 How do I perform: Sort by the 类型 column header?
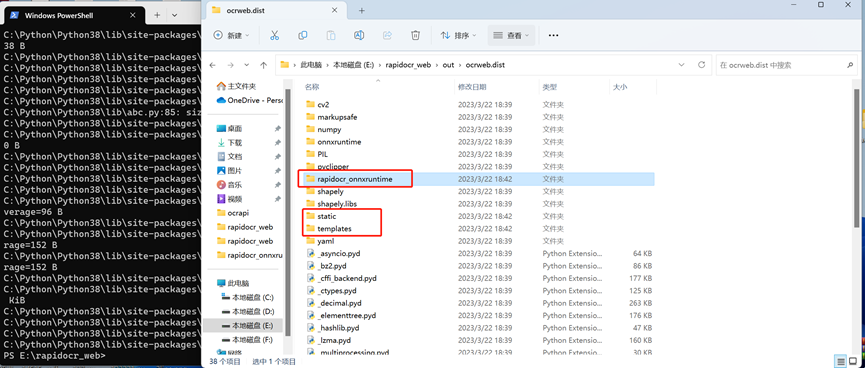(x=549, y=87)
